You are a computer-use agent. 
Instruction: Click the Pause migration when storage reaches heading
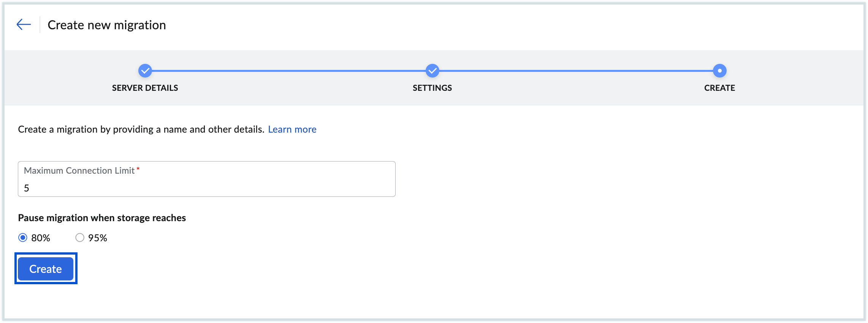(x=102, y=218)
